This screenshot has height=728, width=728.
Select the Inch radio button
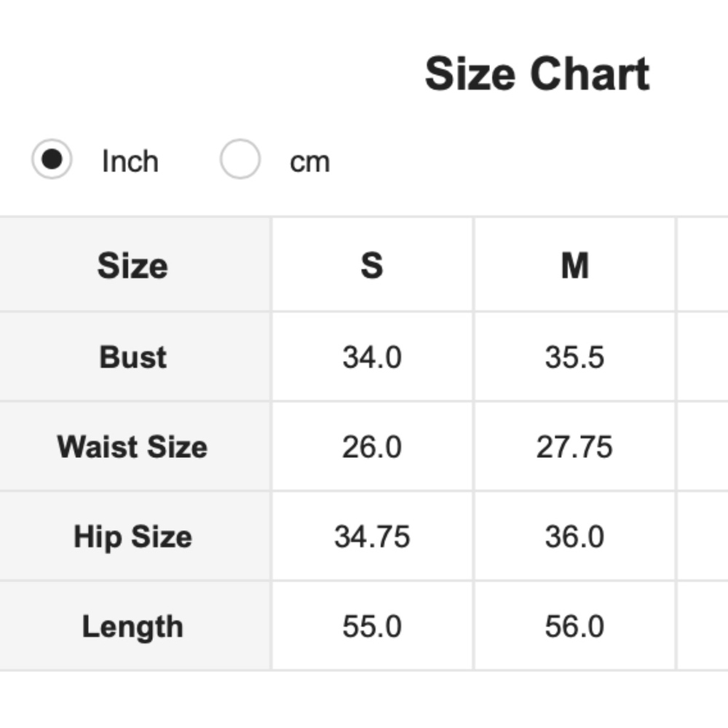click(x=52, y=159)
